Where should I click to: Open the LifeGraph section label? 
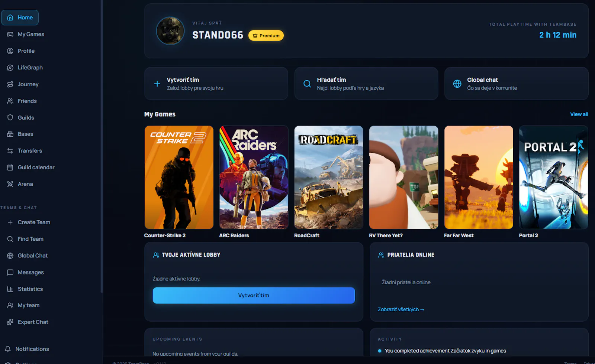pos(30,68)
